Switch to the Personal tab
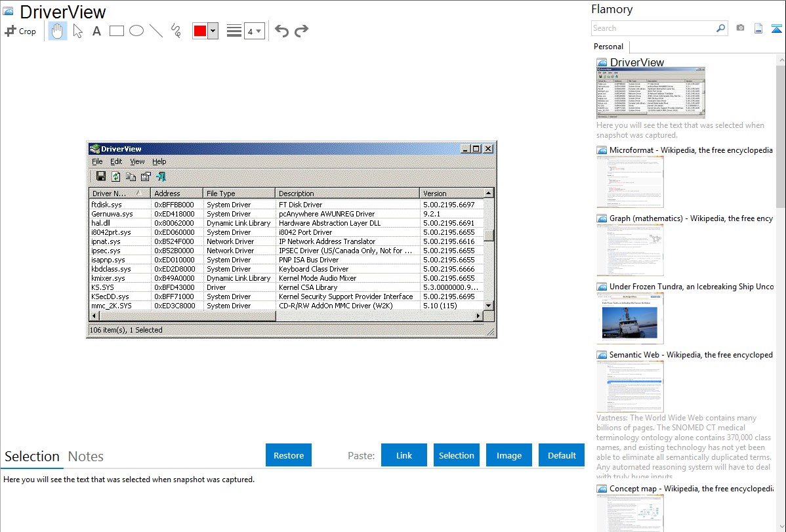The image size is (786, 532). click(609, 46)
